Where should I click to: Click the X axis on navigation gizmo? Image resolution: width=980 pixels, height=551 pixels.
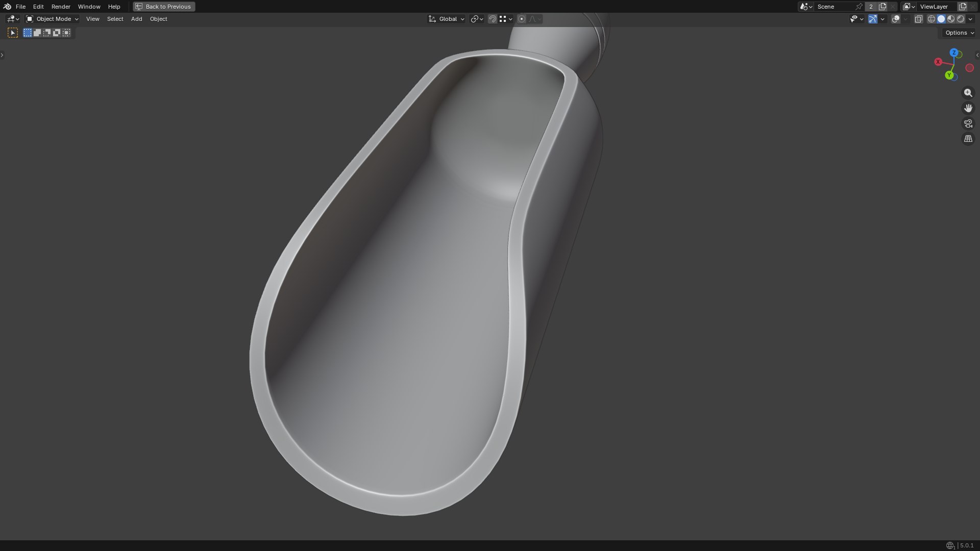[x=938, y=62]
